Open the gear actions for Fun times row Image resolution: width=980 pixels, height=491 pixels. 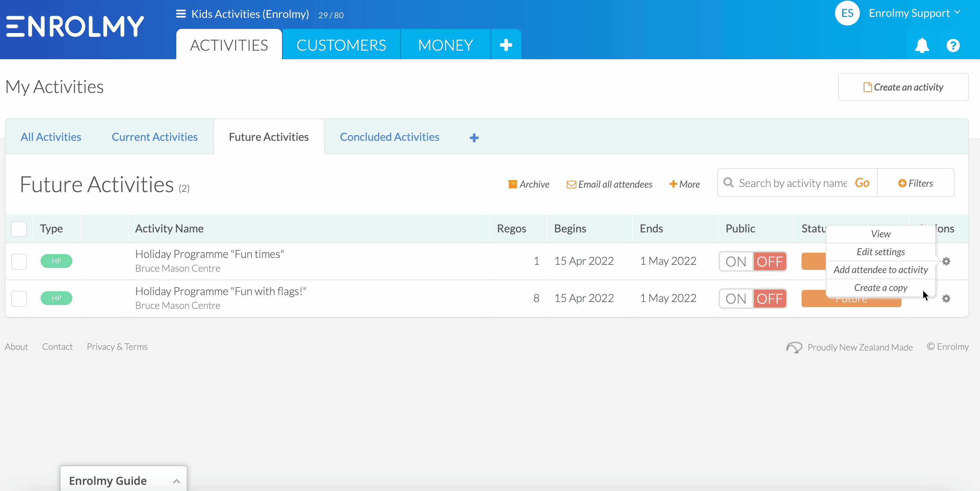pyautogui.click(x=946, y=261)
